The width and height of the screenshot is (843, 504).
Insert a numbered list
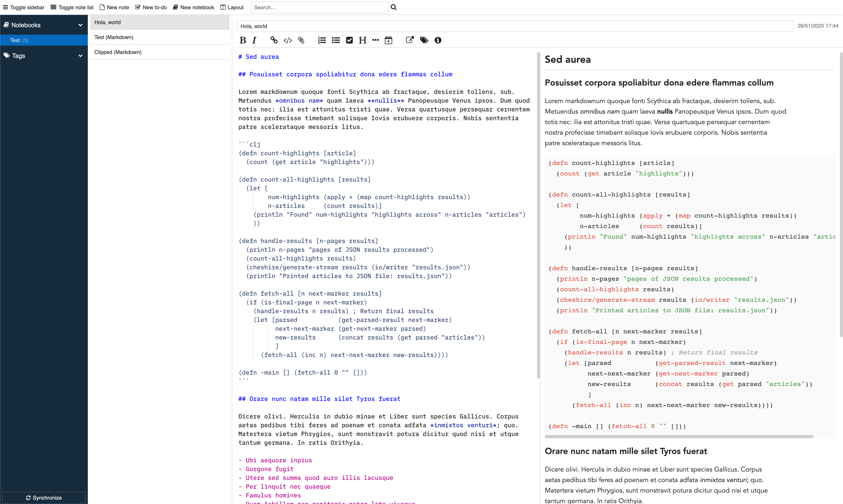(322, 40)
